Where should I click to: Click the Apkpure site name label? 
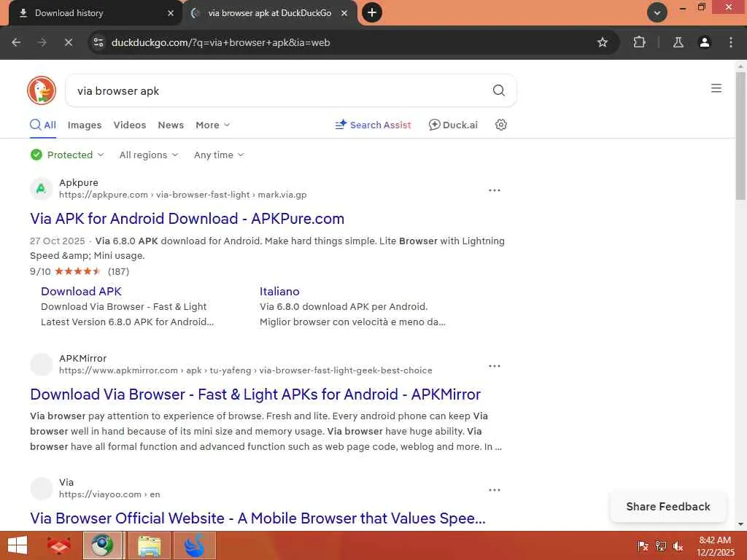[79, 182]
